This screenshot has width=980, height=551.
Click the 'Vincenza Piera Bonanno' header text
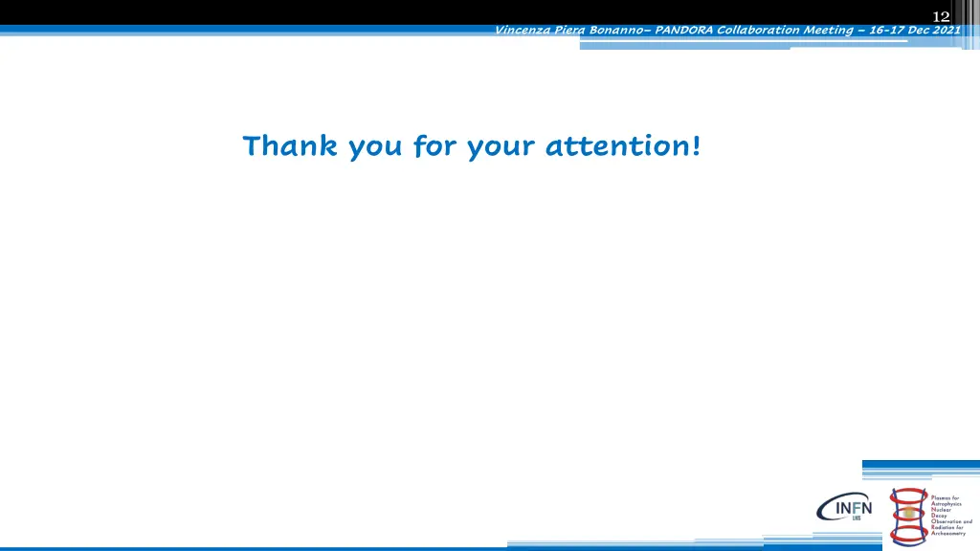pyautogui.click(x=568, y=30)
